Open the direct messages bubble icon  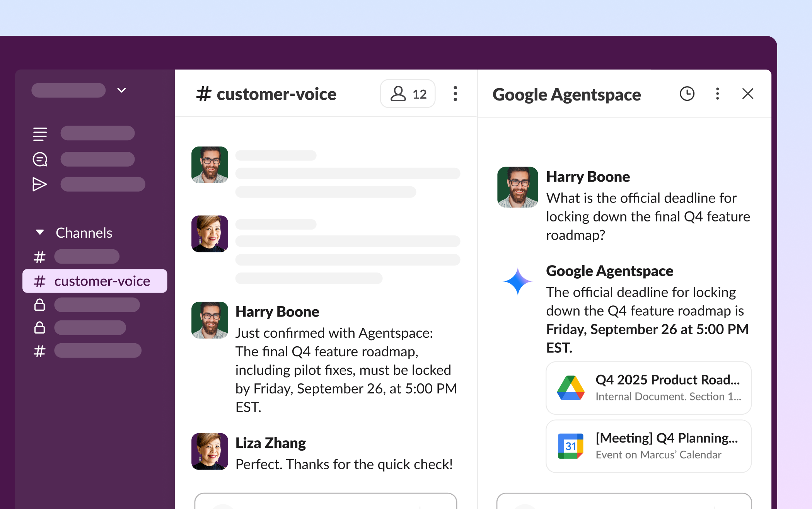pos(40,159)
